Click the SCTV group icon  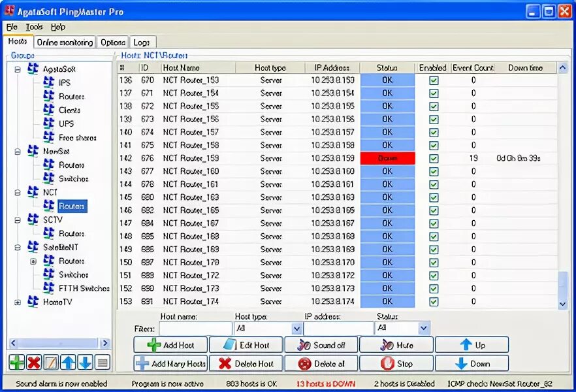(x=33, y=220)
